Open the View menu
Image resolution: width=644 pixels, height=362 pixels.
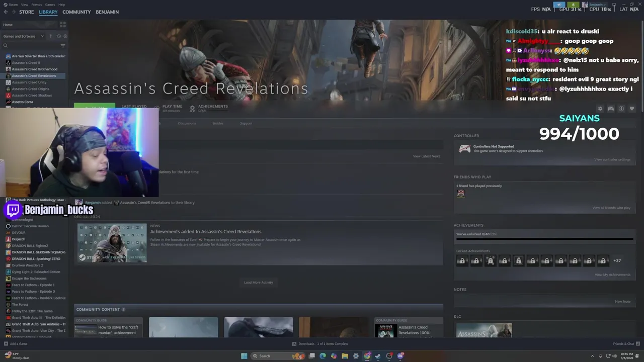pos(25,5)
